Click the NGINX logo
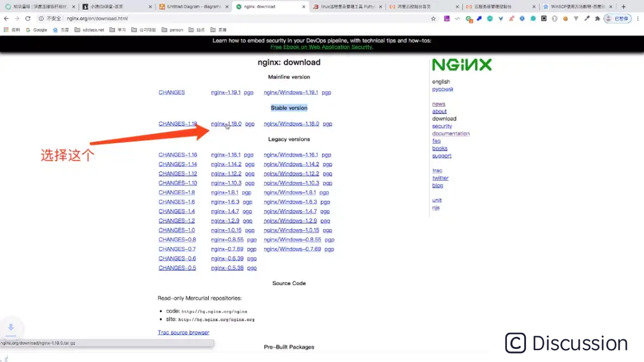644x362 pixels. point(462,64)
